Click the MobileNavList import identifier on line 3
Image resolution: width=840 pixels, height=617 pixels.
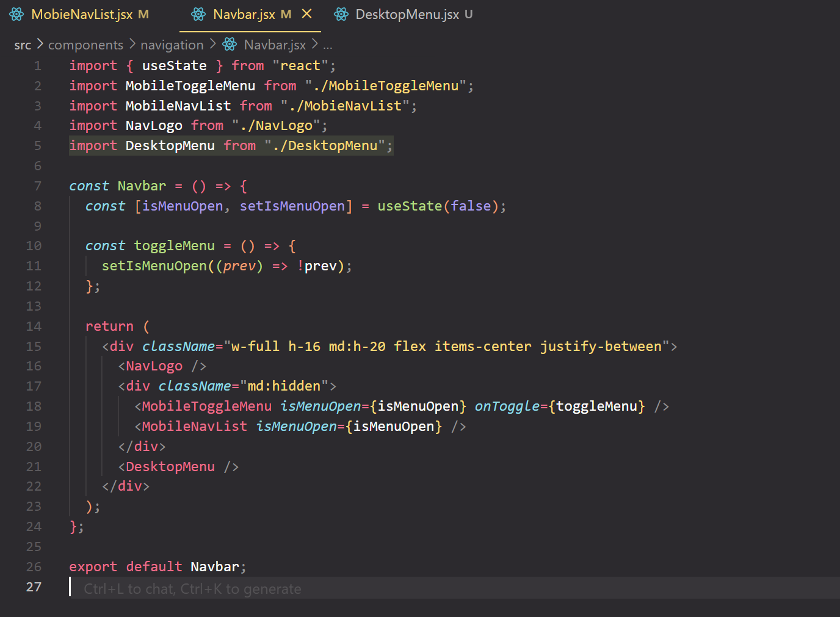tap(178, 106)
